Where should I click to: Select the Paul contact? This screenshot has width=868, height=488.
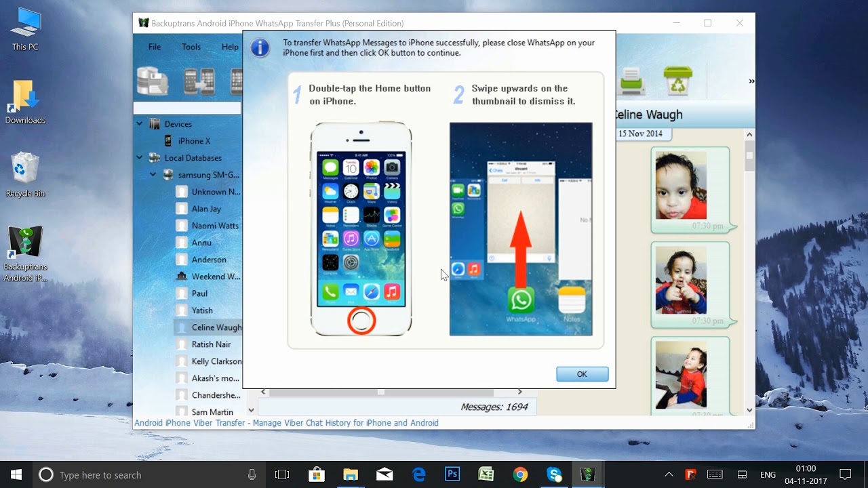pos(199,293)
